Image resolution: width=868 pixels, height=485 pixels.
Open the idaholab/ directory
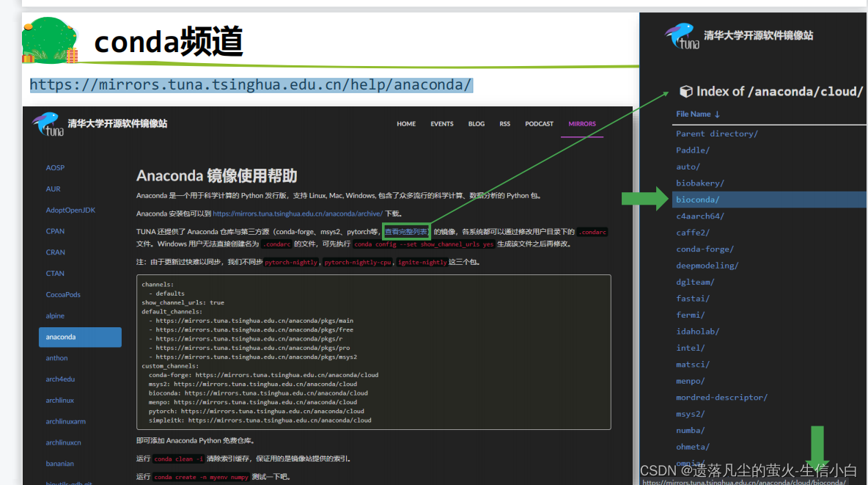(697, 332)
